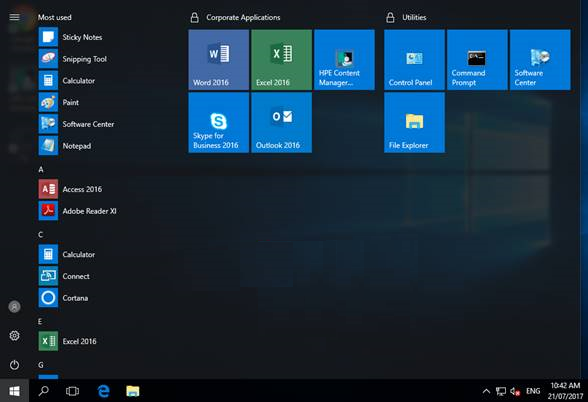Open Software Center in Most used list
The height and width of the screenshot is (402, 588).
coord(77,124)
